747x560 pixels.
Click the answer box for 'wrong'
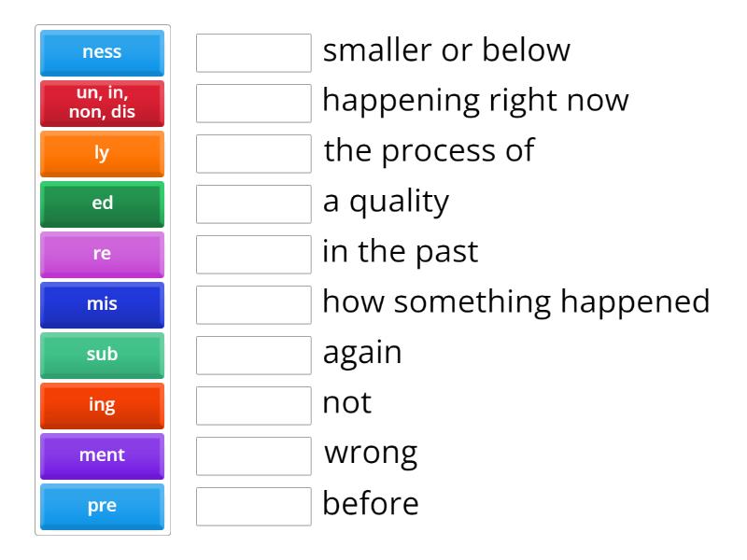pos(254,455)
